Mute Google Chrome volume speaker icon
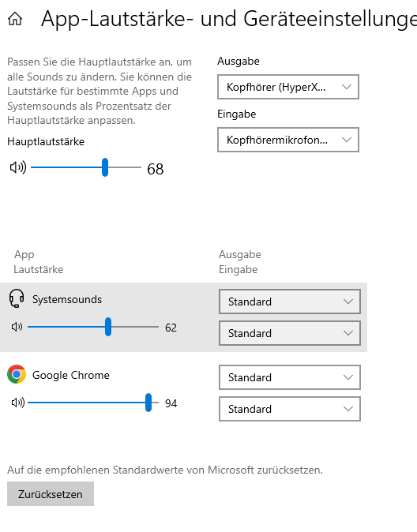Image resolution: width=417 pixels, height=532 pixels. (x=18, y=403)
